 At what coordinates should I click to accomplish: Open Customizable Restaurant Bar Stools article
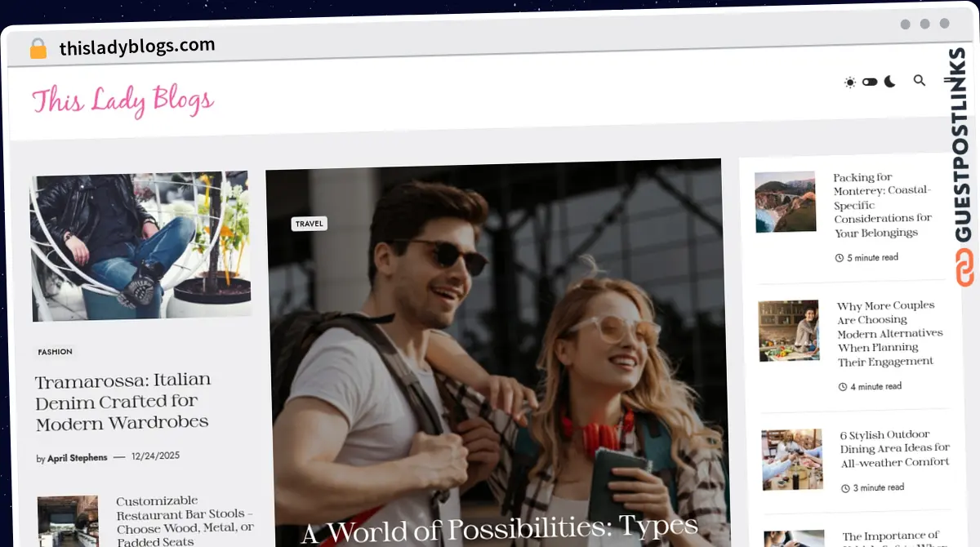(x=185, y=521)
